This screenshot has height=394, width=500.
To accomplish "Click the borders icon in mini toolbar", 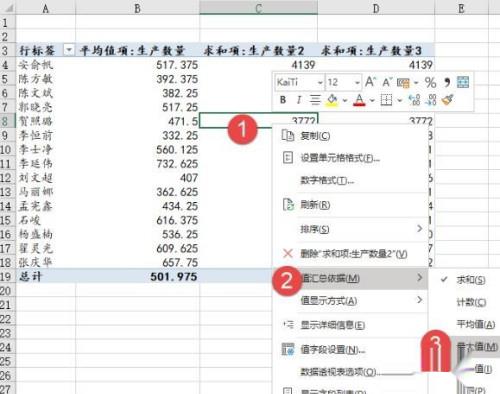I will [x=386, y=100].
